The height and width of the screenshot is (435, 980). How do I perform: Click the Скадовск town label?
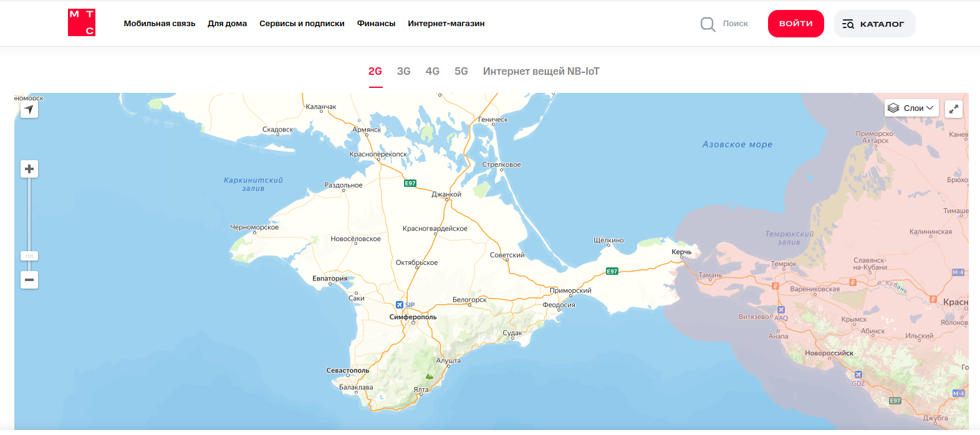click(x=277, y=130)
